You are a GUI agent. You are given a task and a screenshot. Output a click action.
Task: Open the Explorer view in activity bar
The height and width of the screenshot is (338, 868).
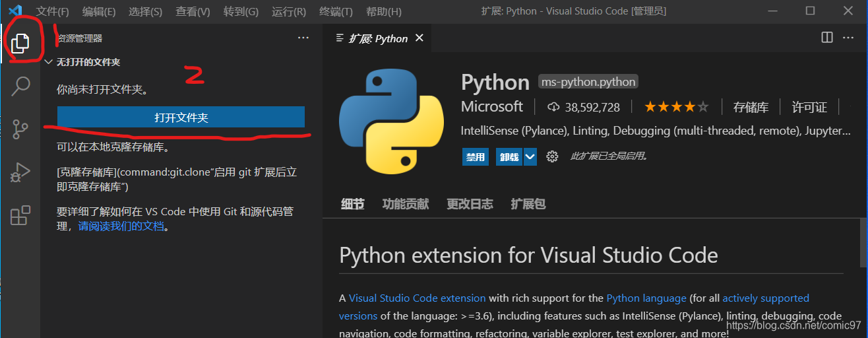(20, 43)
